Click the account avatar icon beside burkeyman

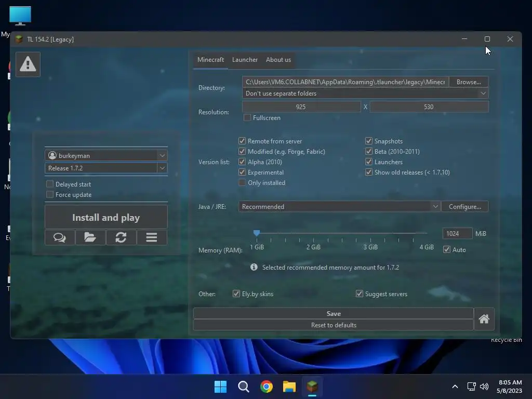tap(52, 155)
